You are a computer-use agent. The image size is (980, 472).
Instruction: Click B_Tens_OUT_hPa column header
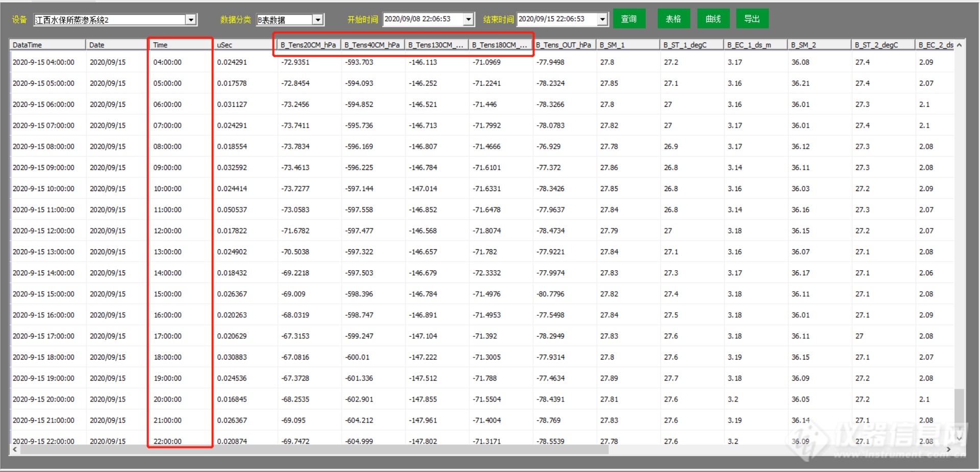click(563, 45)
